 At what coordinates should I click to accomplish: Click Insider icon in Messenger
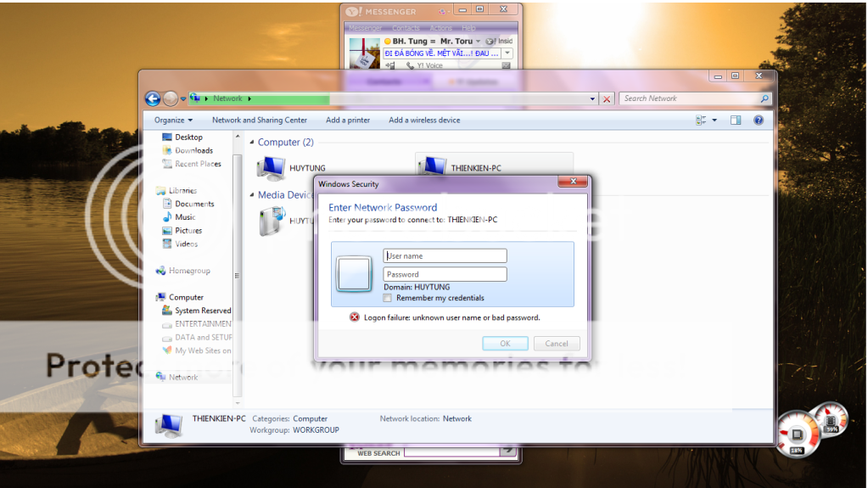490,41
